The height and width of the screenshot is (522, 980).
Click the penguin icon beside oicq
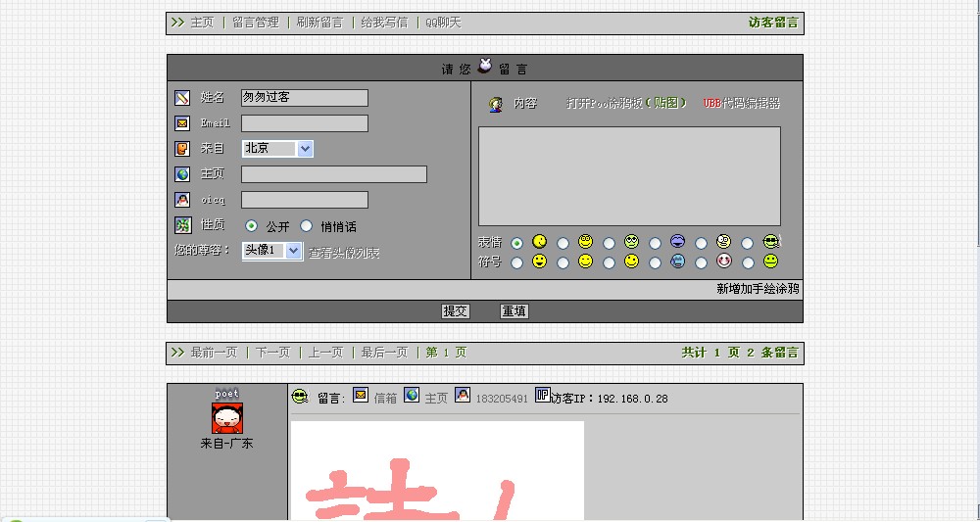click(182, 200)
